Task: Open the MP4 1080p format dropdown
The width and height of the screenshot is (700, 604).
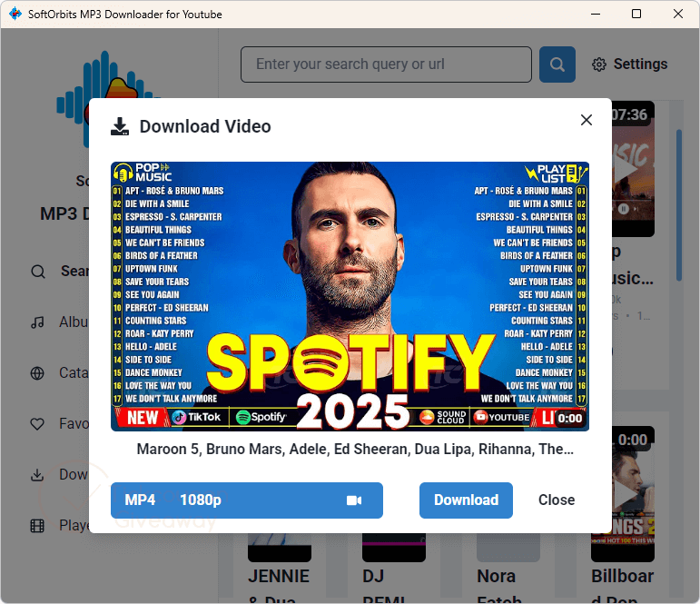Action: pos(246,500)
